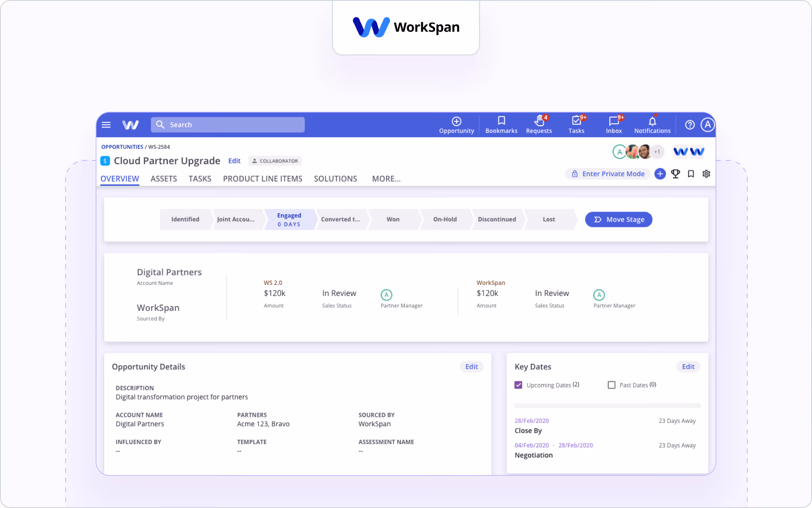Go back to OPPORTUNITIES breadcrumb
The width and height of the screenshot is (812, 508).
pos(122,147)
